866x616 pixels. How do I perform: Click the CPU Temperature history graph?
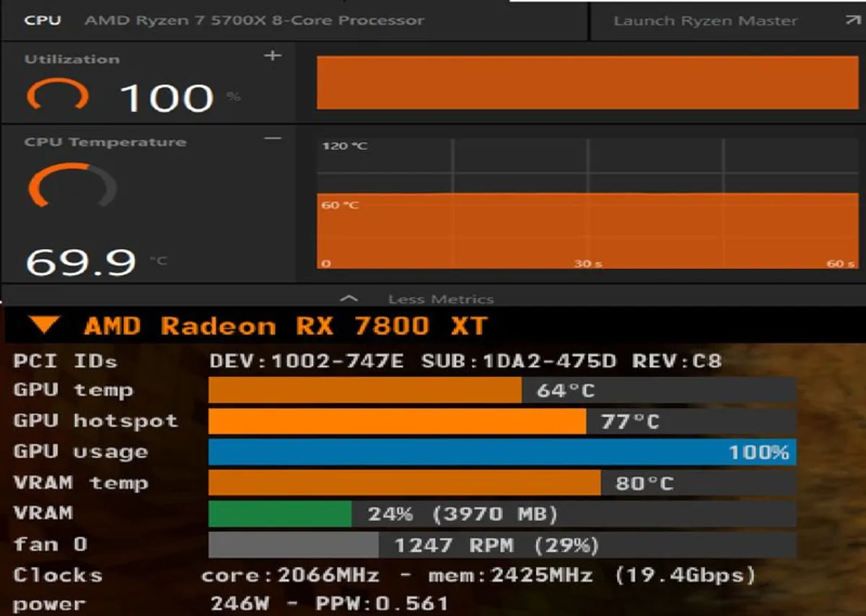587,204
